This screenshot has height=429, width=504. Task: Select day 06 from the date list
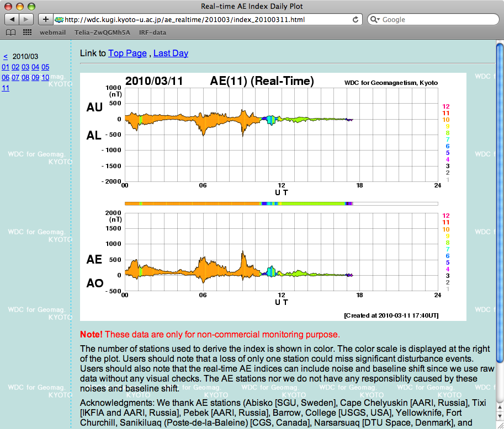tap(6, 77)
